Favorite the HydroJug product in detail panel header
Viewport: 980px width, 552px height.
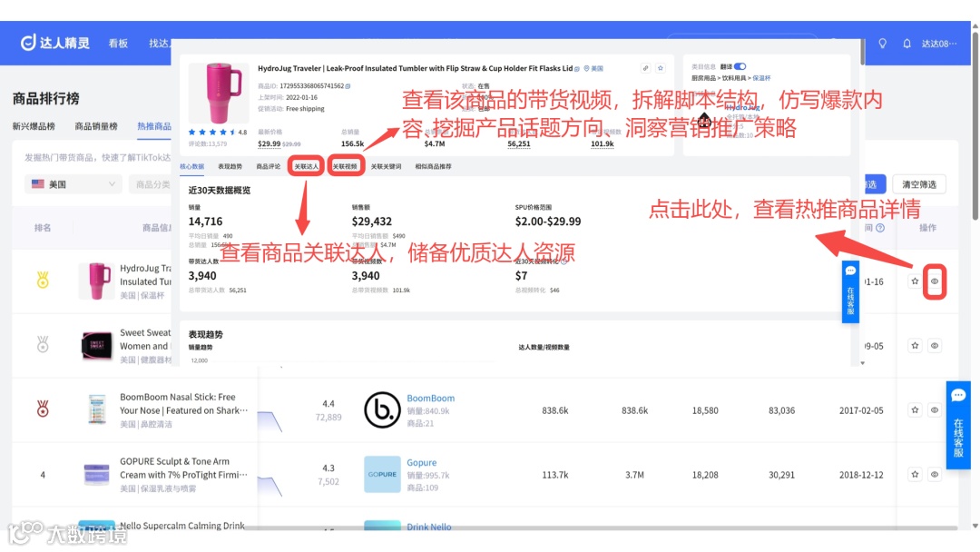click(x=661, y=68)
